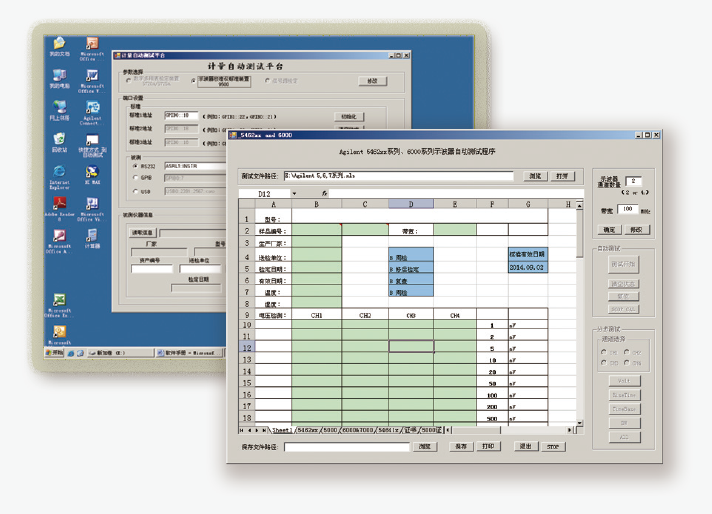Select the USB radio button
Screen dimensions: 712x514
point(136,190)
